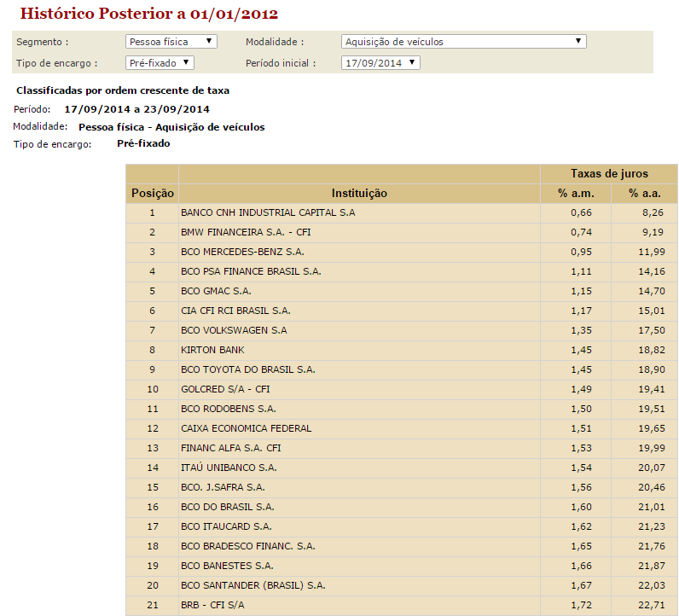Select the BCO VOLKSWAGEN S.A institution name
The width and height of the screenshot is (679, 616).
tap(234, 330)
